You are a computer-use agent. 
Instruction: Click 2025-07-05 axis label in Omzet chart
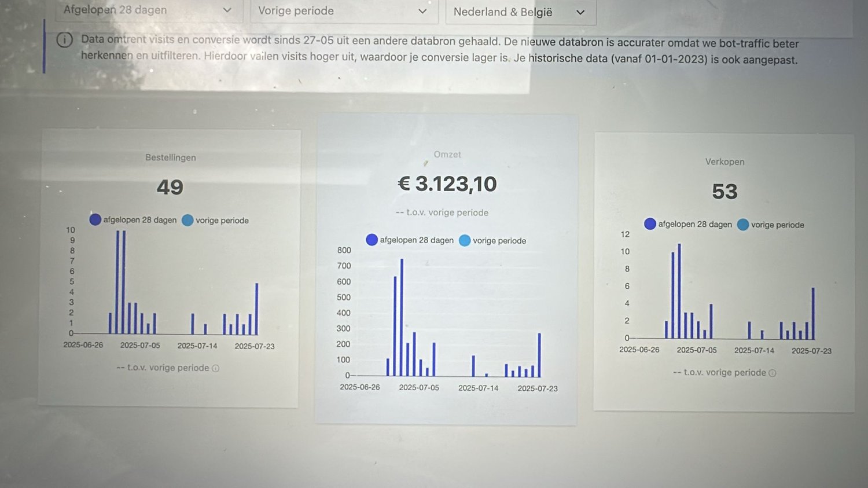click(x=419, y=387)
